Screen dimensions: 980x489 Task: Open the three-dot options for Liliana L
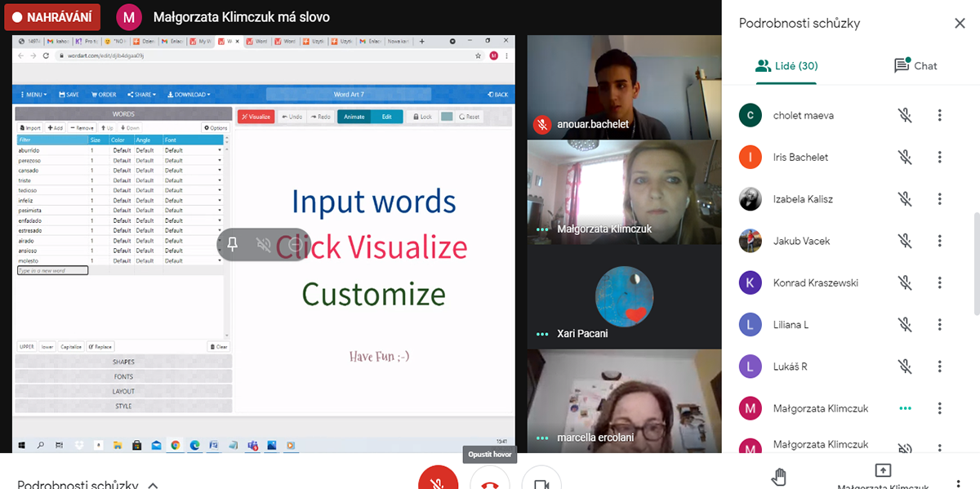coord(940,324)
